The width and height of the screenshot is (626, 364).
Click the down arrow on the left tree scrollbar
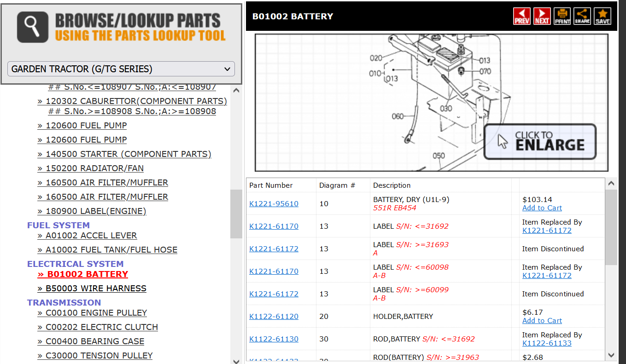tap(236, 361)
